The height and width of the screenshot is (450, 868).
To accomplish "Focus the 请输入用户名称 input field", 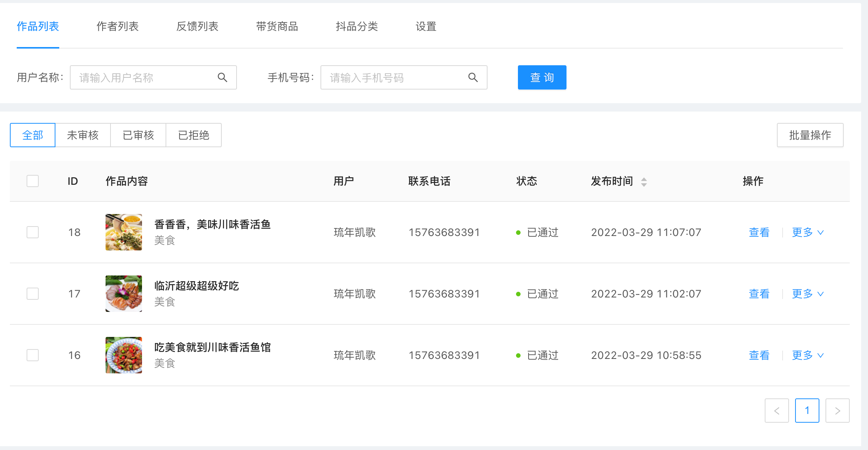I will pos(153,77).
